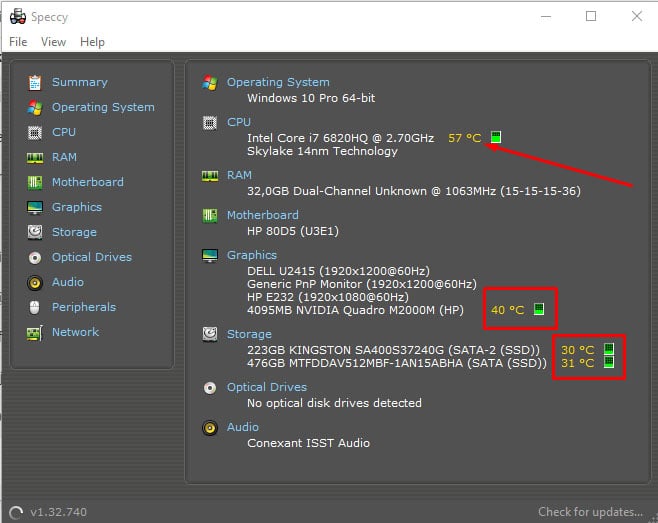Viewport: 658px width, 523px height.
Task: Click the refresh spinner icon in the status bar
Action: [x=16, y=513]
